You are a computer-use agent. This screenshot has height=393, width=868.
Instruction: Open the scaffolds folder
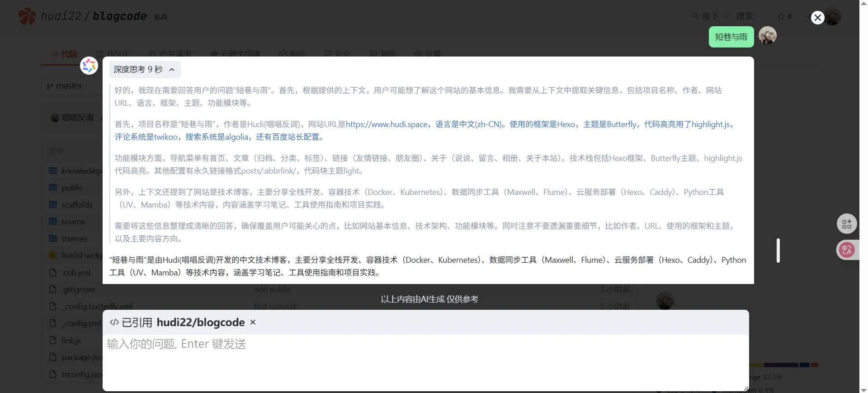click(x=77, y=205)
